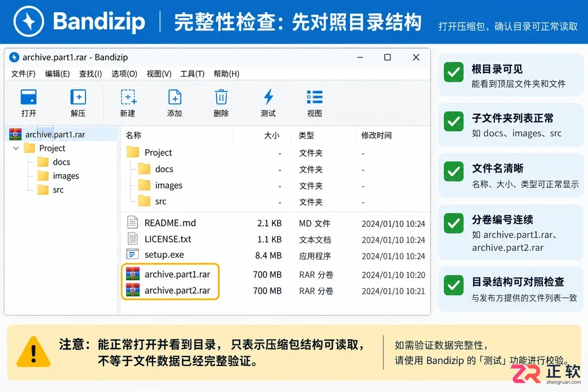Click the Bandizip logo in the window title bar
Screen dimensions: 588x392
[x=14, y=57]
